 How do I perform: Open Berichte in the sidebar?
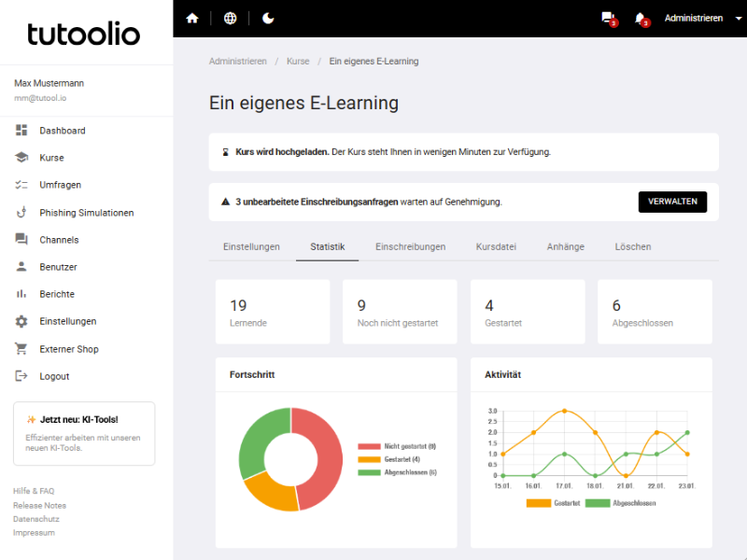coord(56,294)
